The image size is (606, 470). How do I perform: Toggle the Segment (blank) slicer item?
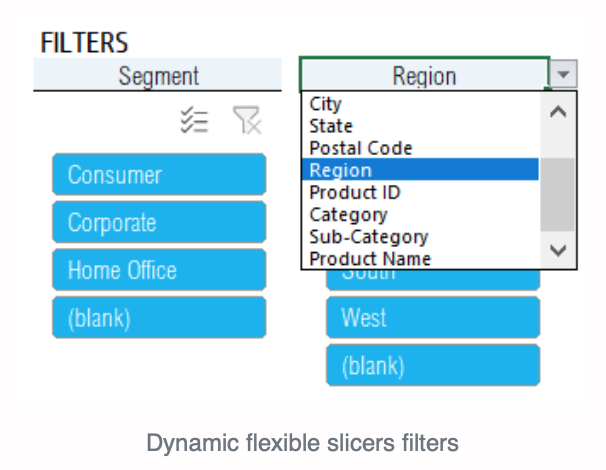159,317
